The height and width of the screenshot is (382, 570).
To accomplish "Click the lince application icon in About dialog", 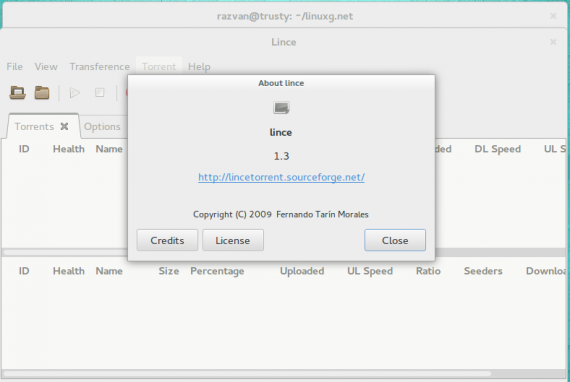I will 281,108.
